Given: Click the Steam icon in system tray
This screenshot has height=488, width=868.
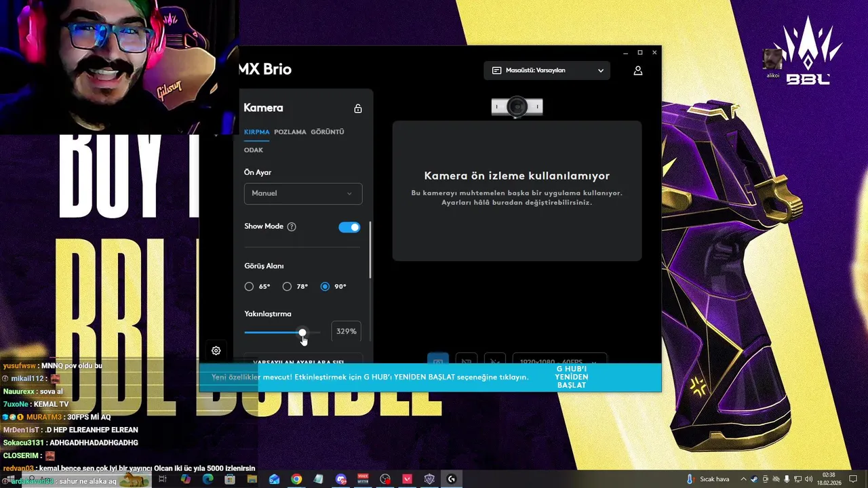Looking at the screenshot, I should [754, 479].
